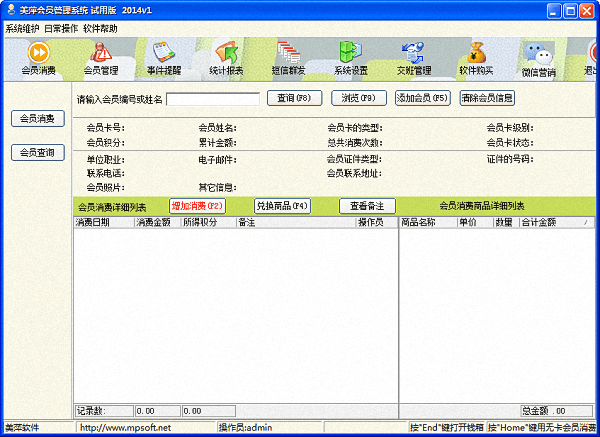Open the 软件帮助 menu

tap(100, 29)
